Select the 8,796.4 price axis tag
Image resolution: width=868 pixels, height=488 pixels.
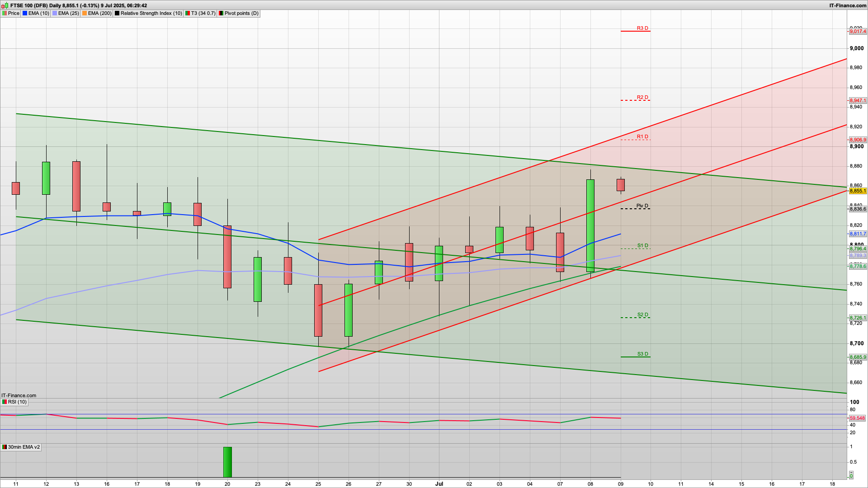(x=858, y=249)
